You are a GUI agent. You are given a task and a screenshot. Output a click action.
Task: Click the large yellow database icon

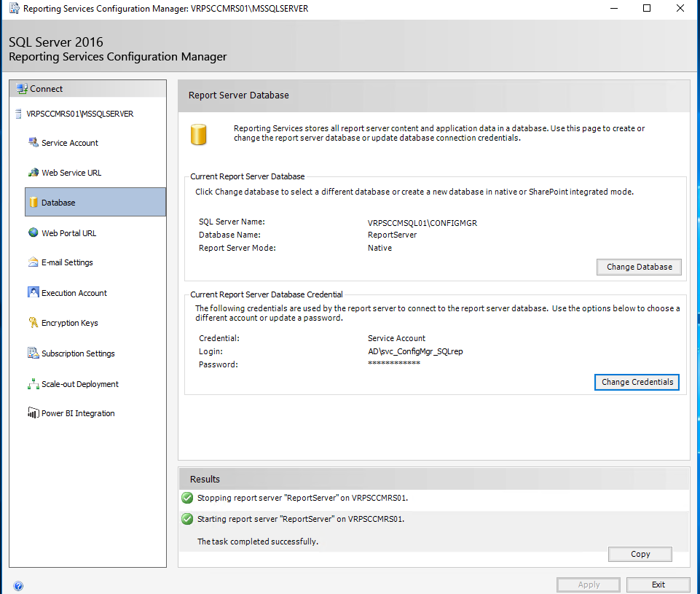click(199, 134)
